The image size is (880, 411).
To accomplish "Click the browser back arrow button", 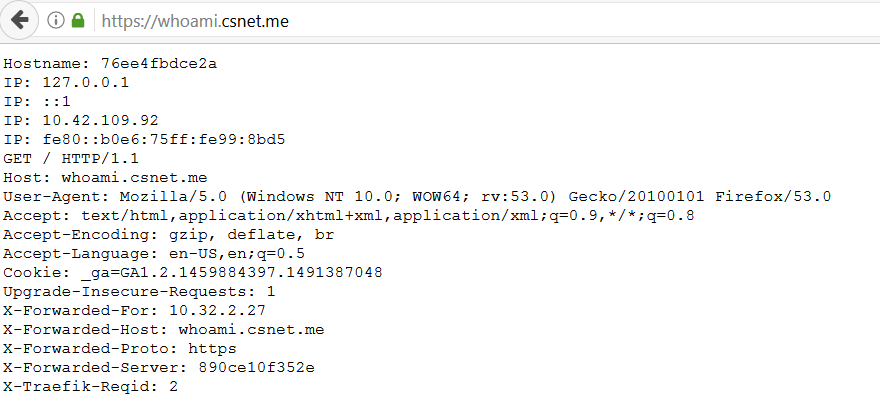I will click(x=20, y=20).
